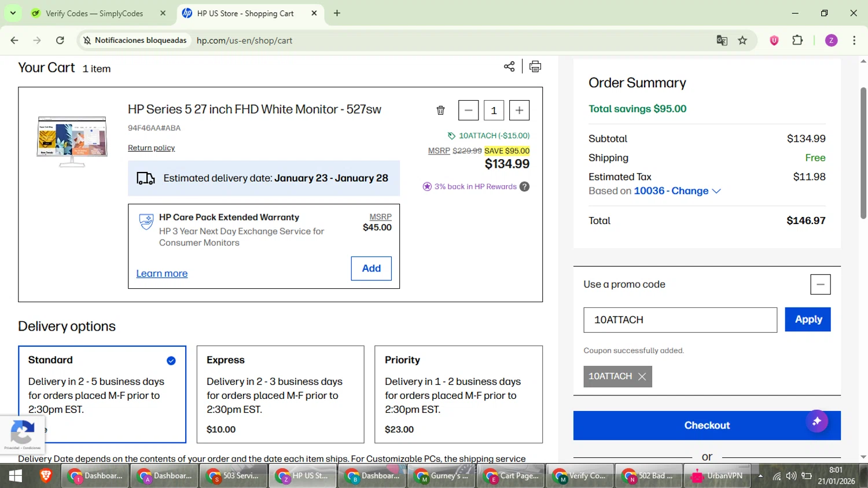Open the tab search dropdown arrow
Image resolution: width=868 pixels, height=488 pixels.
(x=13, y=13)
